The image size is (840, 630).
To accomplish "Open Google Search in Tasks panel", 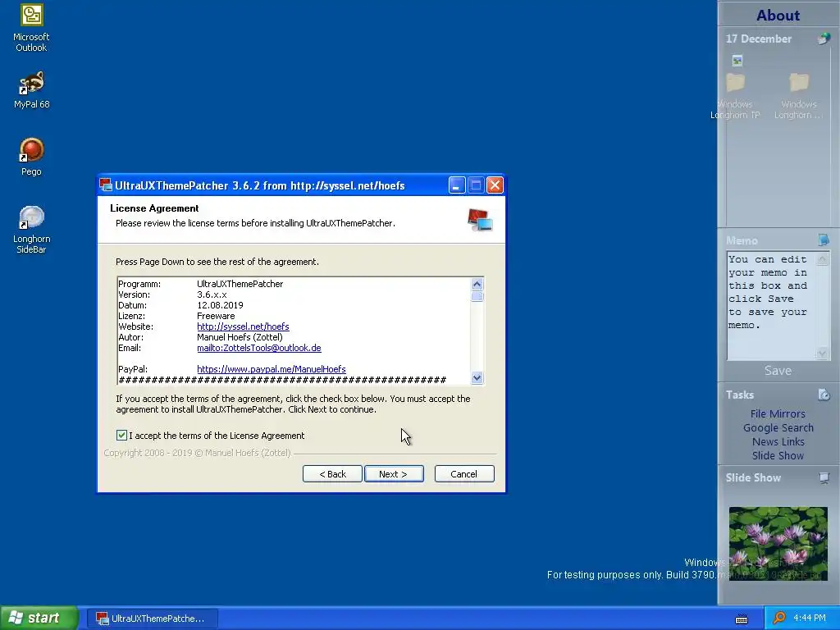I will pyautogui.click(x=778, y=427).
